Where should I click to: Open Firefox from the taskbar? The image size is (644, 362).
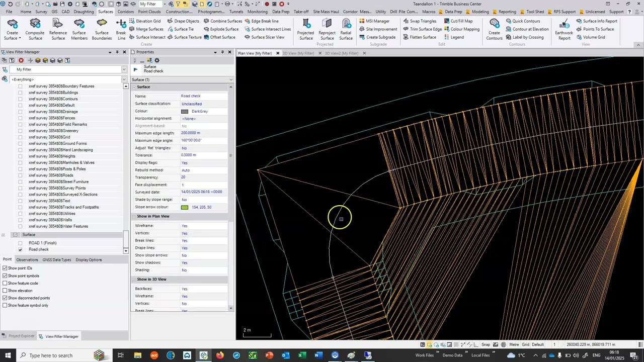(x=220, y=355)
